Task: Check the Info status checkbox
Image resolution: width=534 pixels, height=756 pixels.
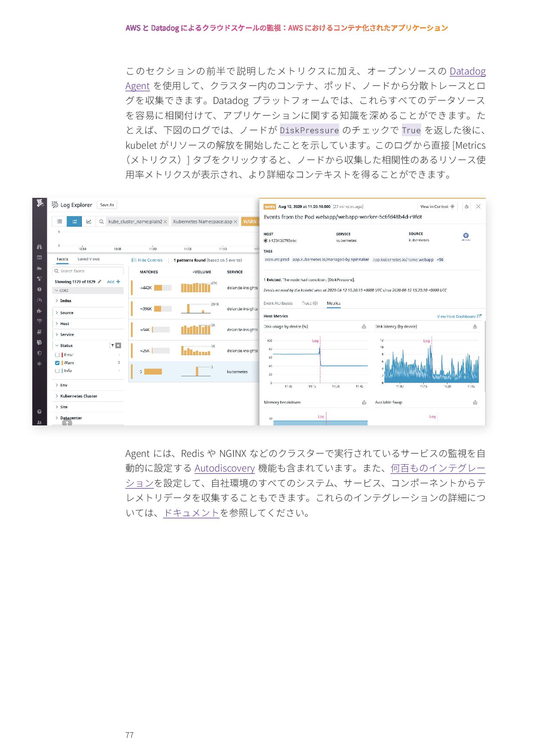Action: (57, 371)
